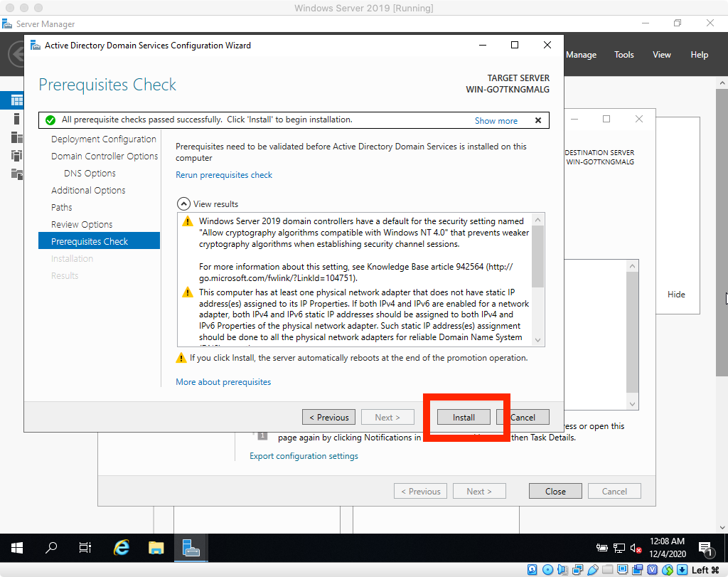Go to Additional Options step
Screen dimensions: 728x577
[88, 190]
